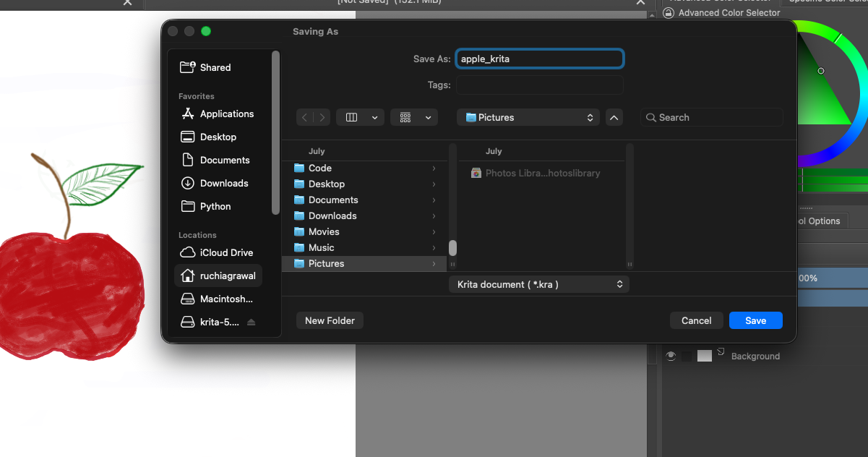The width and height of the screenshot is (868, 457).
Task: Click the file list vertical scrollbar
Action: [452, 248]
